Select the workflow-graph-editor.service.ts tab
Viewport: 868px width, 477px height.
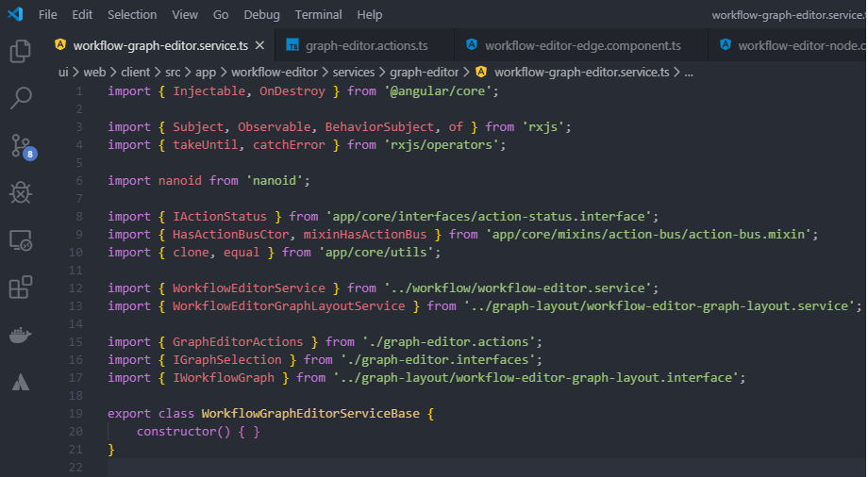click(160, 45)
